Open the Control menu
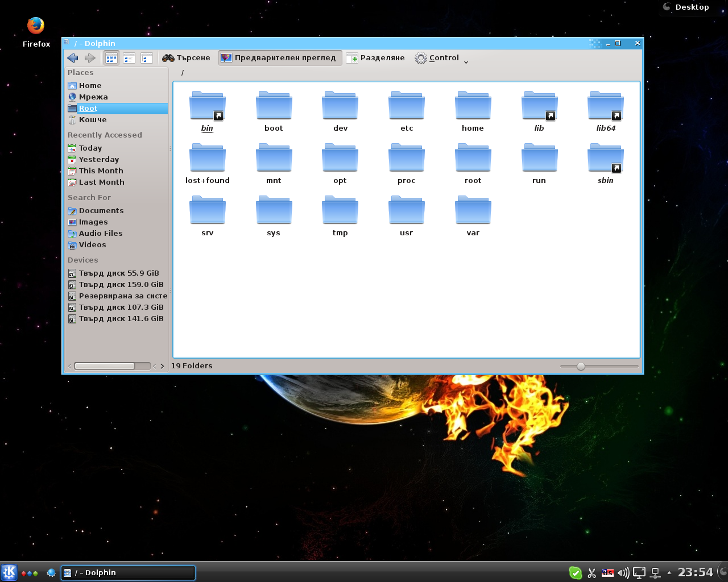 click(x=437, y=58)
